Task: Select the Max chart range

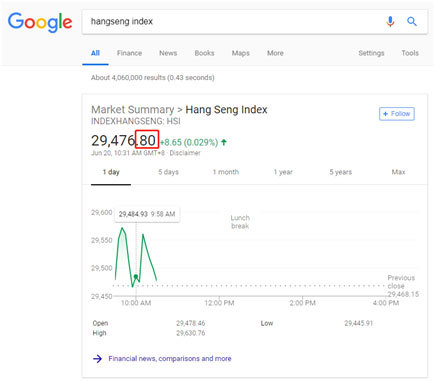Action: coord(398,172)
